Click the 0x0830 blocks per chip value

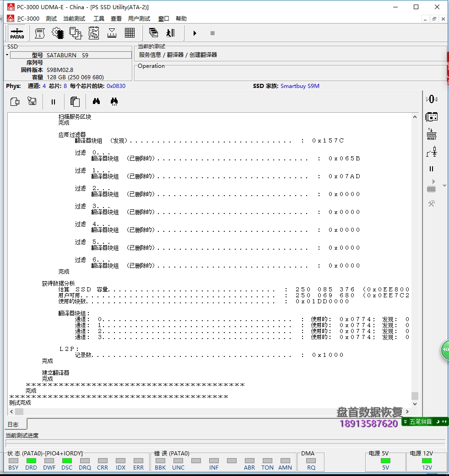coord(116,86)
